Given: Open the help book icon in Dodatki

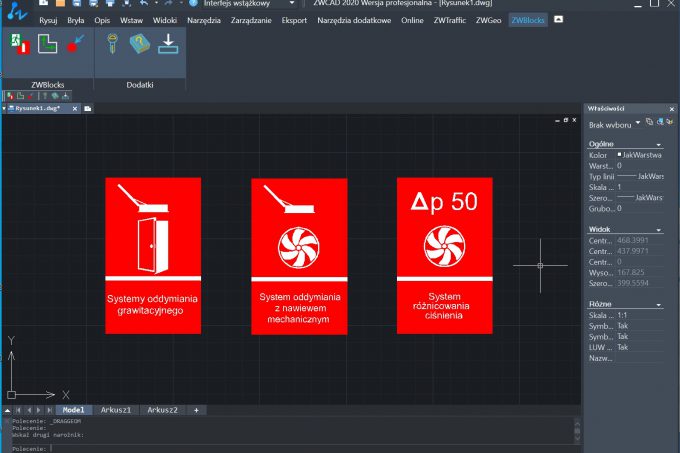Looking at the screenshot, I should coord(140,44).
